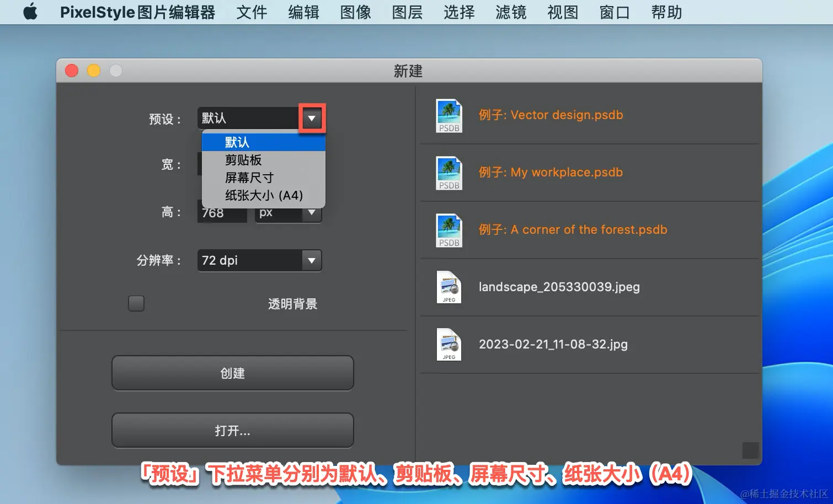Open the 帮助 menu
Screen dimensions: 833x504
coord(666,12)
